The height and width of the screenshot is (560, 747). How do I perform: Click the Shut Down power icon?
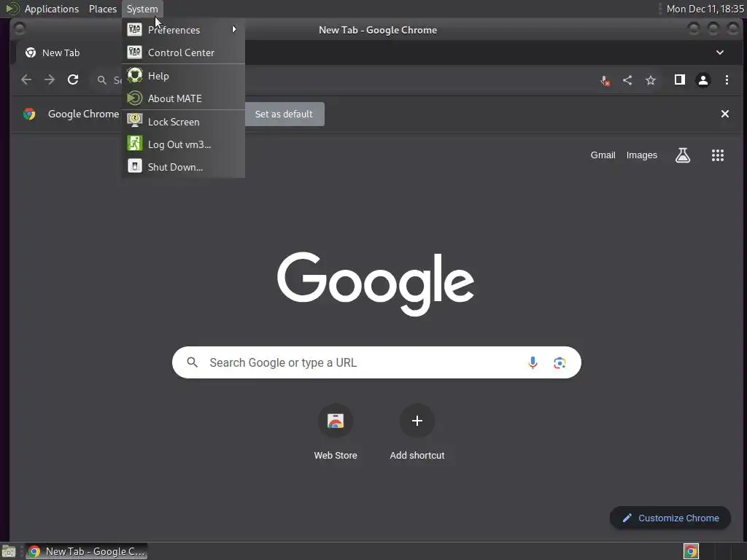pos(135,166)
